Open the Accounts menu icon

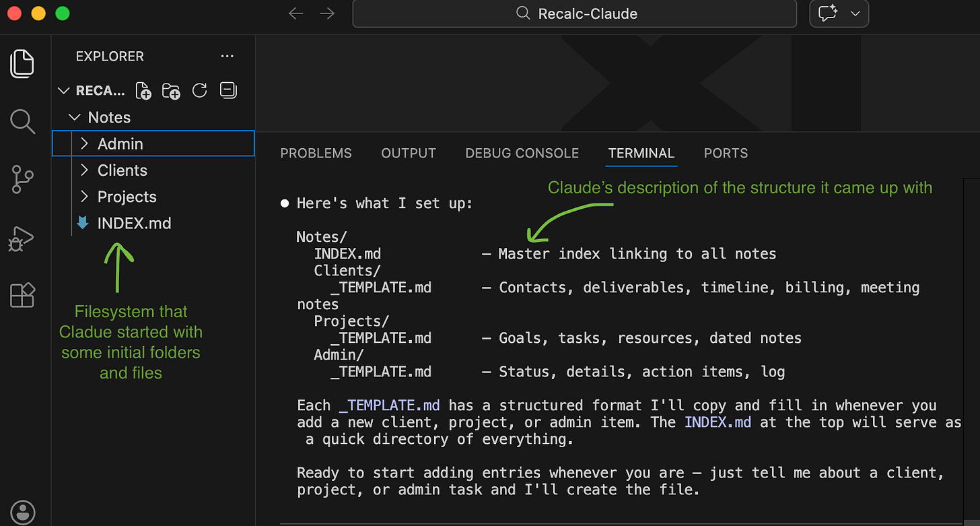tap(24, 513)
